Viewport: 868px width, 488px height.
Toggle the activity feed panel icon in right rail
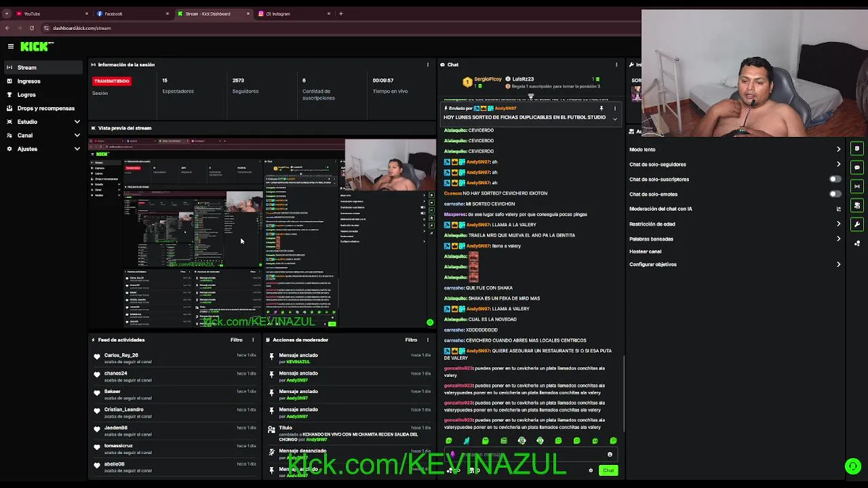pyautogui.click(x=857, y=148)
